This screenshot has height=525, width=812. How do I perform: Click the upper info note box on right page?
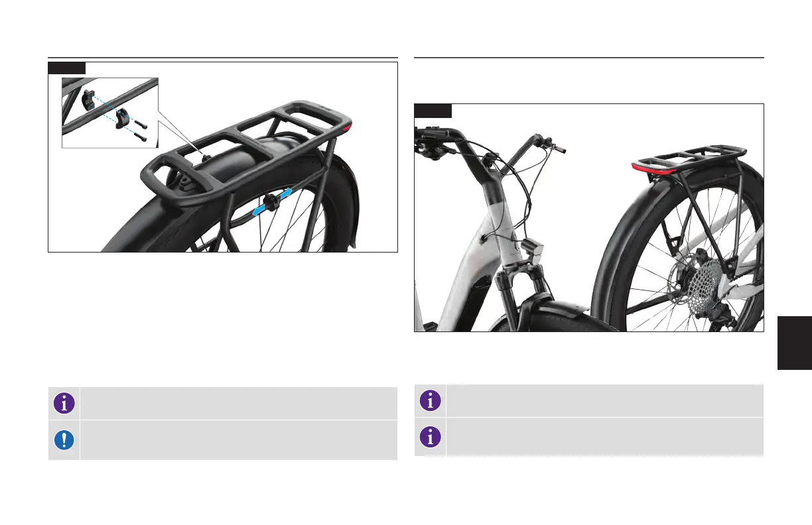click(589, 400)
